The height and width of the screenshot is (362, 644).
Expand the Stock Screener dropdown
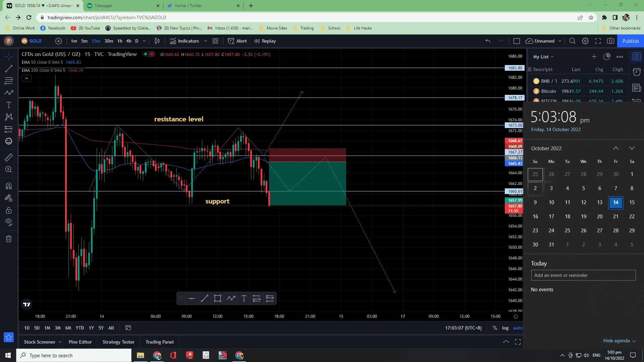60,342
